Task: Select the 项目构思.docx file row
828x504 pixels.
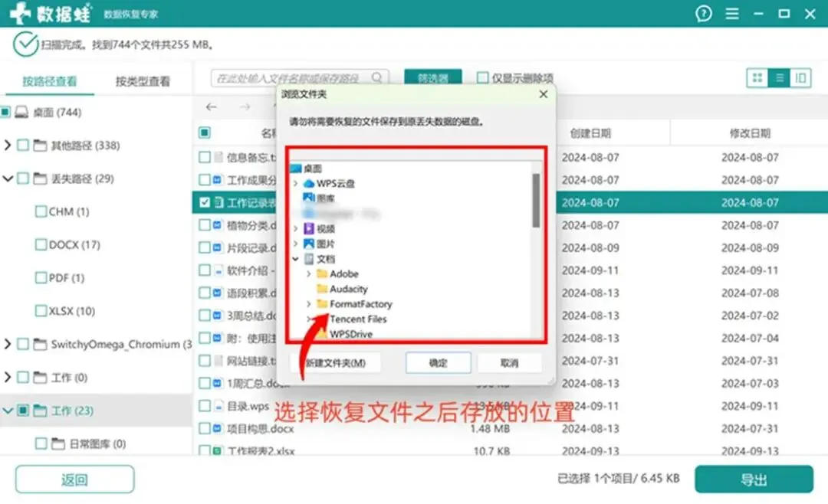Action: point(510,428)
